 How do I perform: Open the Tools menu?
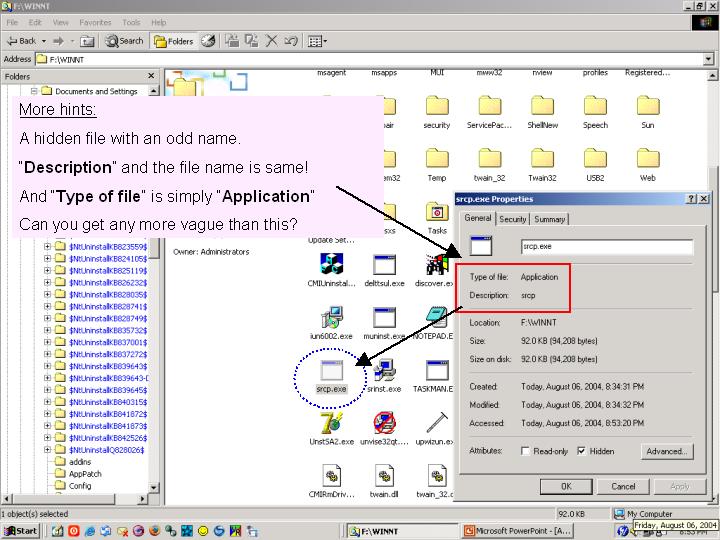point(131,22)
